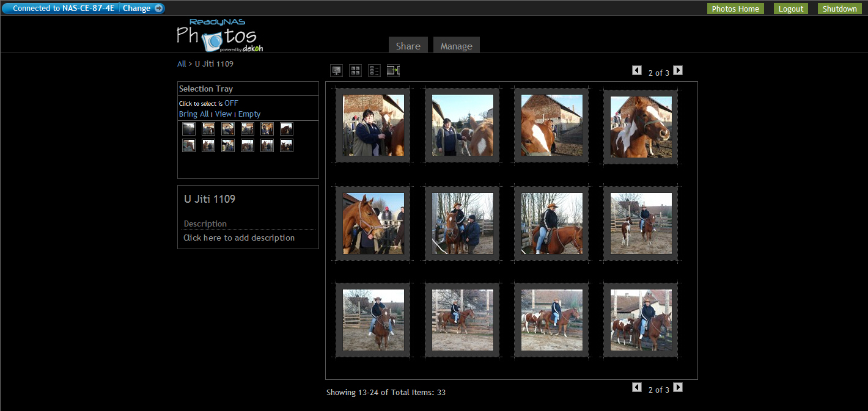Open the Manage tab
Image resolution: width=868 pixels, height=411 pixels.
coord(456,46)
